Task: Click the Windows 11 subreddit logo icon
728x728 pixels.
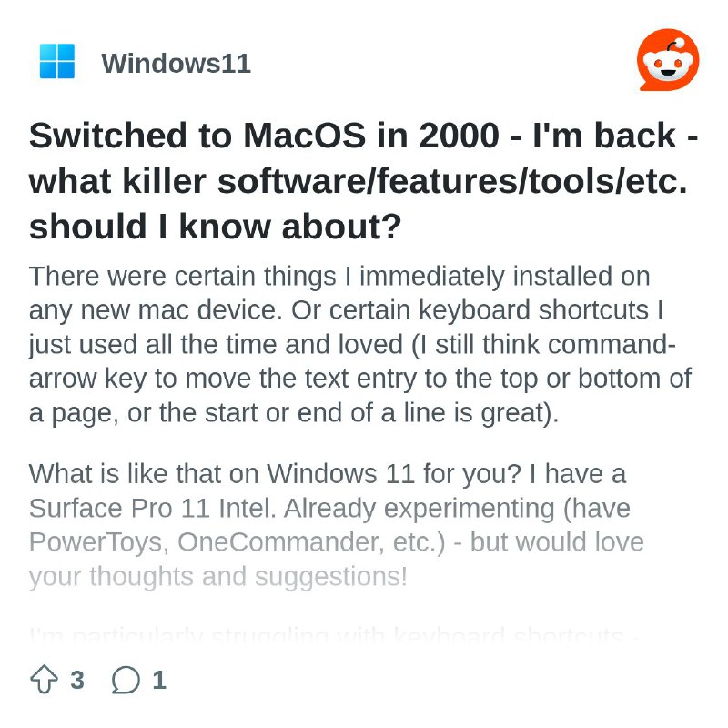Action: 57,61
